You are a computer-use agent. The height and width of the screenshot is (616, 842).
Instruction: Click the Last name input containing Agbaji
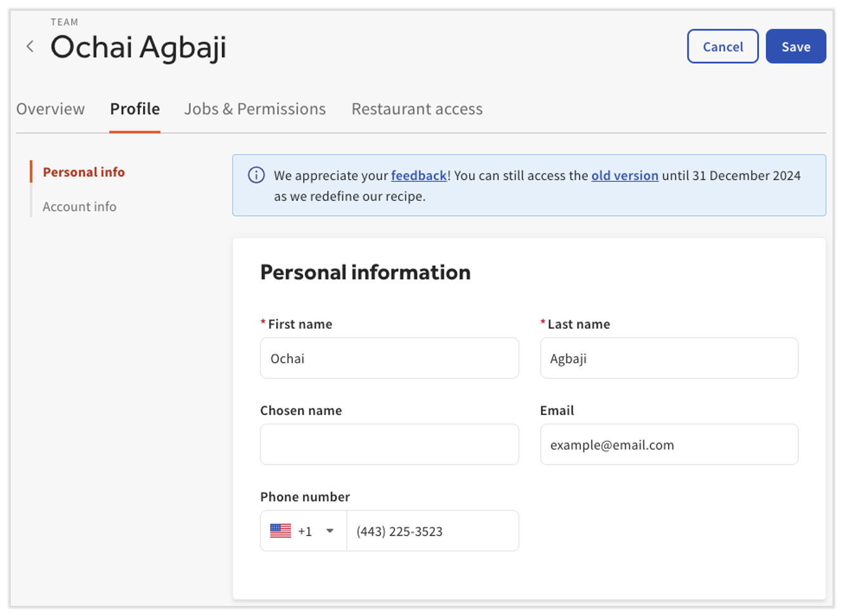pos(669,357)
